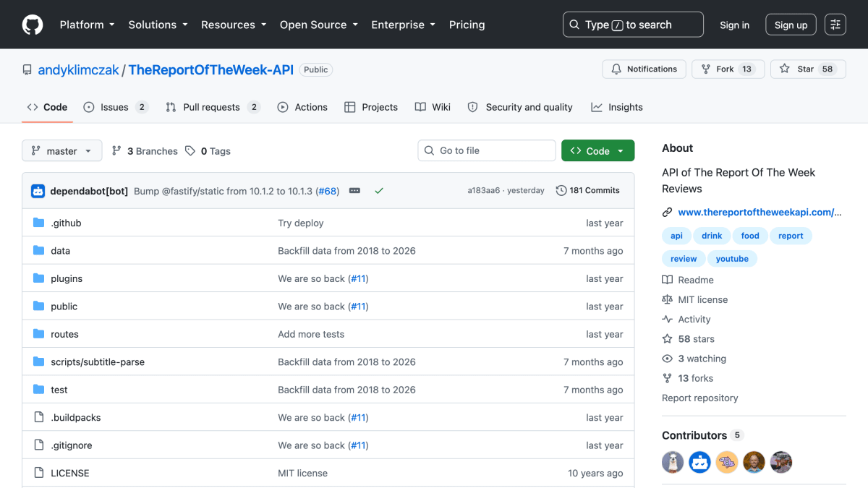Open the scripts/subtitle-parse folder
The image size is (868, 488).
98,362
